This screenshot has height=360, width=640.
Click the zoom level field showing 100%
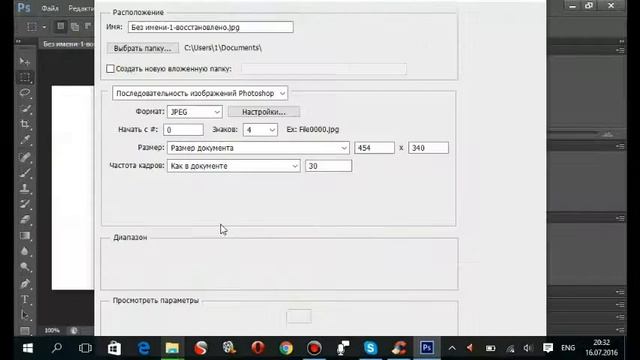52,330
